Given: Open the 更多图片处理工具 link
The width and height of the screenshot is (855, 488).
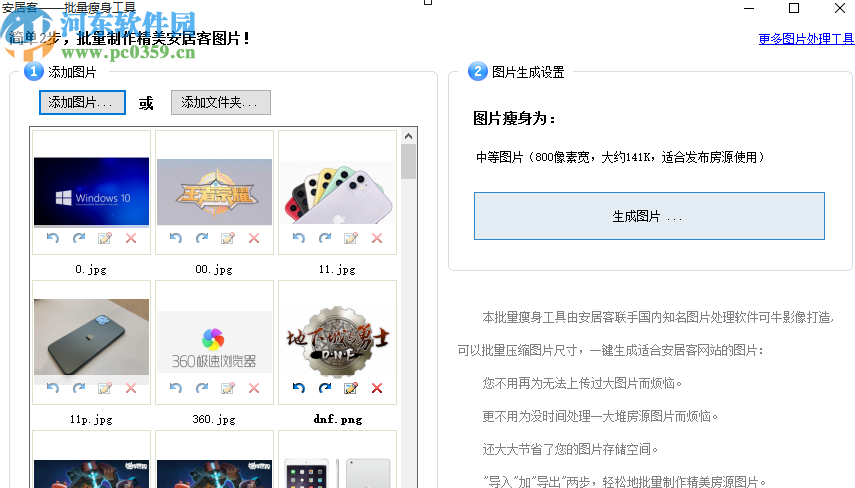Looking at the screenshot, I should coord(806,39).
